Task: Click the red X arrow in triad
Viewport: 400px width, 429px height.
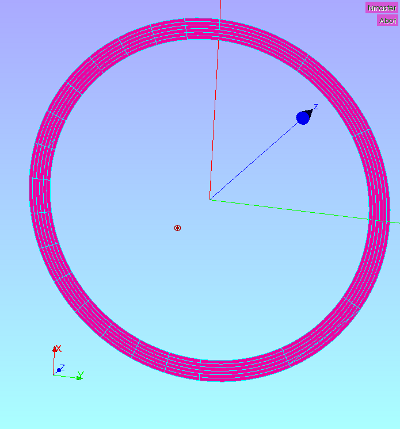Action: pyautogui.click(x=54, y=350)
